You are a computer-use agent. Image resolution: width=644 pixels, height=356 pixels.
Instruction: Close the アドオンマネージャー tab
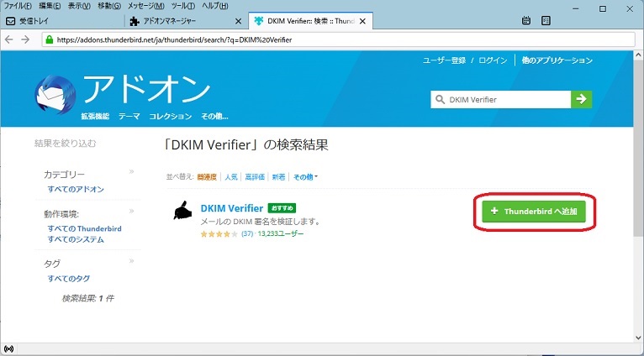[238, 20]
